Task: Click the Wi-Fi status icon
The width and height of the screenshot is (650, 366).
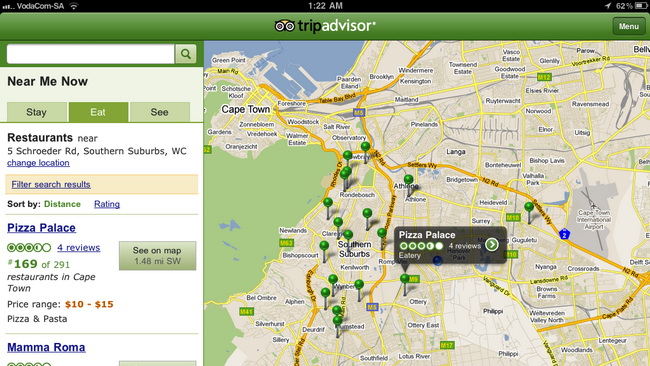Action: (74, 6)
